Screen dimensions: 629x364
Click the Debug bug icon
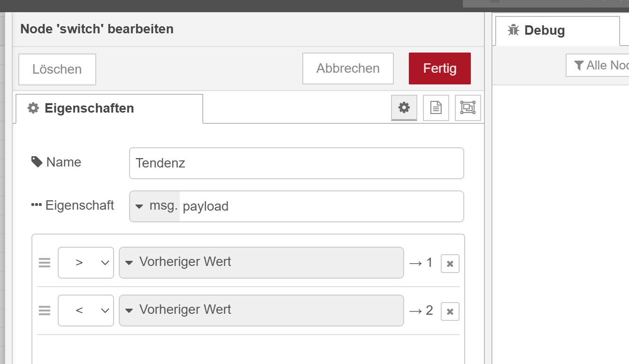pyautogui.click(x=514, y=30)
